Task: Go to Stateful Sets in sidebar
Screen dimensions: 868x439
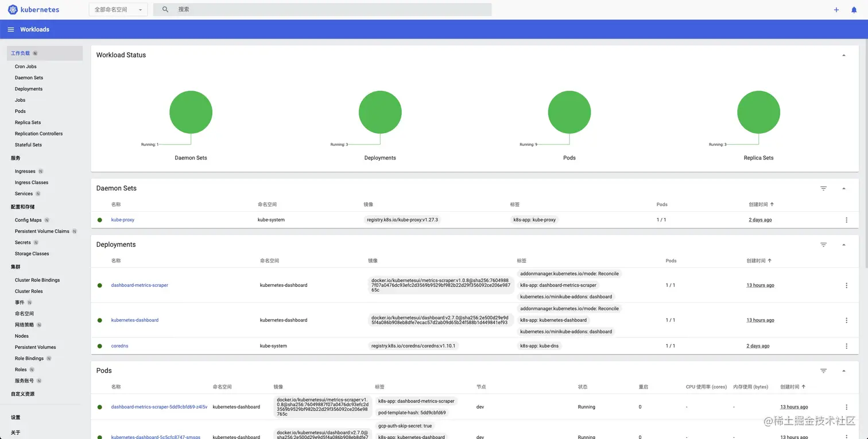Action: pos(28,145)
